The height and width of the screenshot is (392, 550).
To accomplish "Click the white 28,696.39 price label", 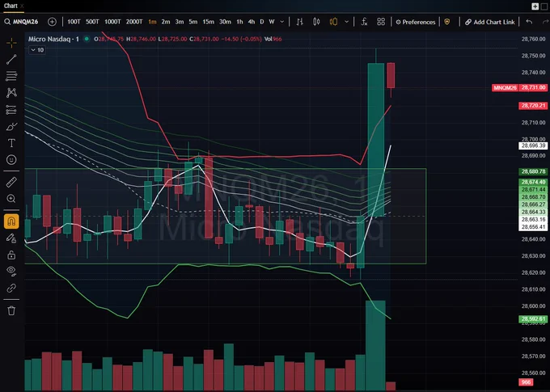I will click(533, 145).
